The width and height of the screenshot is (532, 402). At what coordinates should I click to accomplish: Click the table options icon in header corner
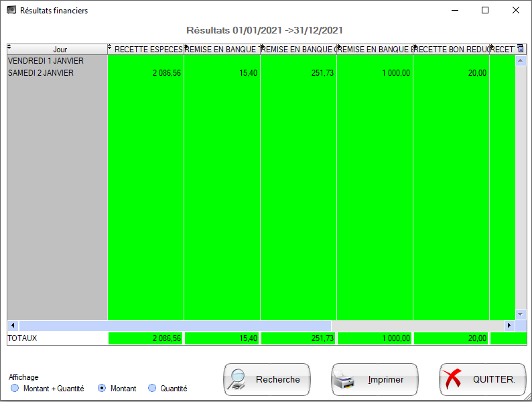click(521, 49)
